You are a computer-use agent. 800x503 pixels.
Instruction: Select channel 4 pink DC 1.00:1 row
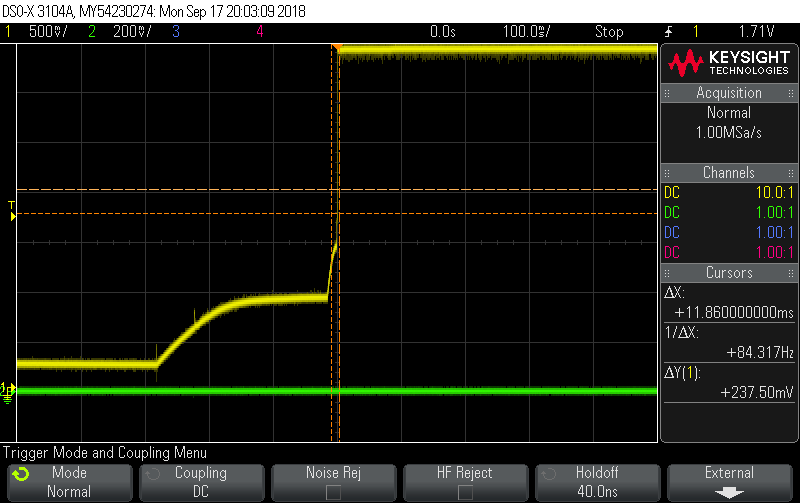(729, 253)
